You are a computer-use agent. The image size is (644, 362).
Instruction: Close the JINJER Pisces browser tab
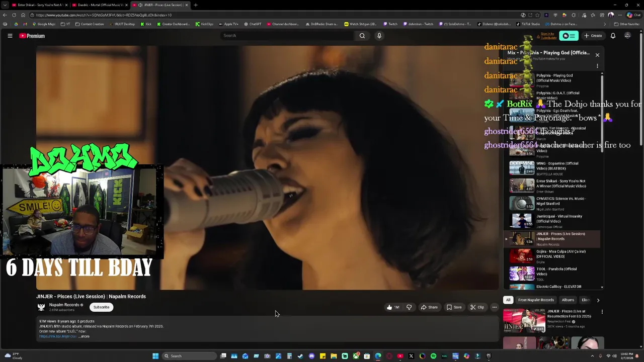tap(187, 5)
